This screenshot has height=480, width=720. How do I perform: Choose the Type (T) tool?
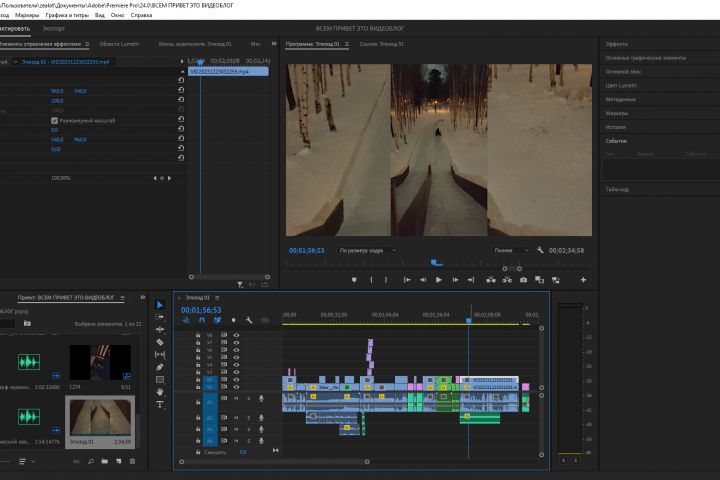pos(159,405)
